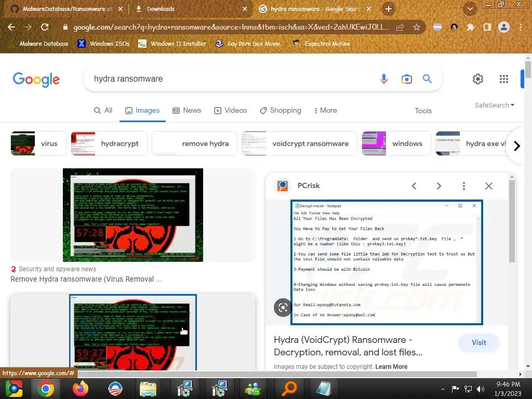Screen dimensions: 532x399
Task: Open the Espectral McGee bookmark
Action: pos(322,44)
